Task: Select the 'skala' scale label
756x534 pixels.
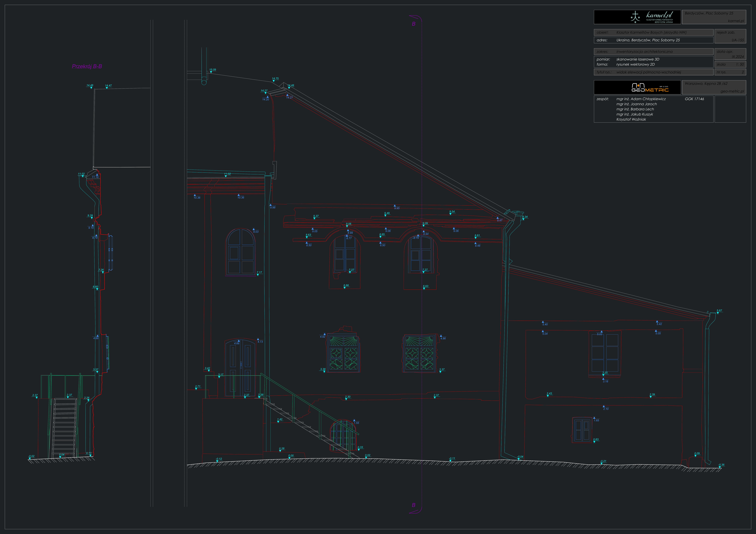Action: click(x=721, y=65)
